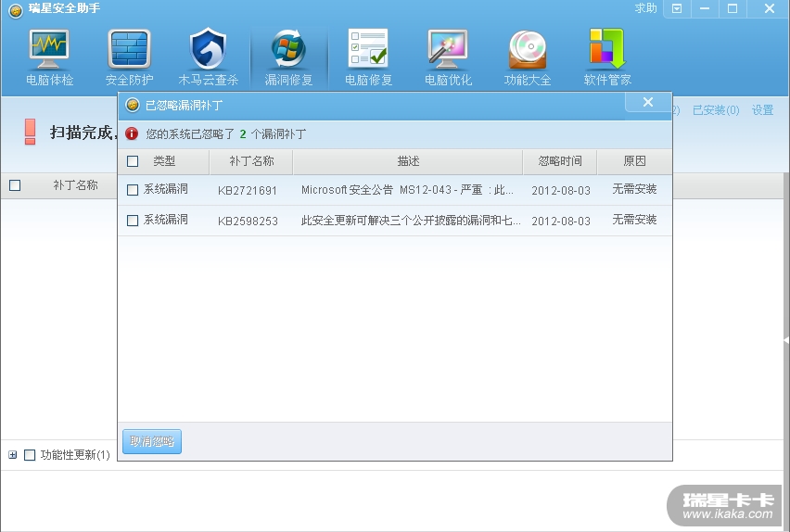
Task: Click 求助 help link in the title bar
Action: [645, 8]
